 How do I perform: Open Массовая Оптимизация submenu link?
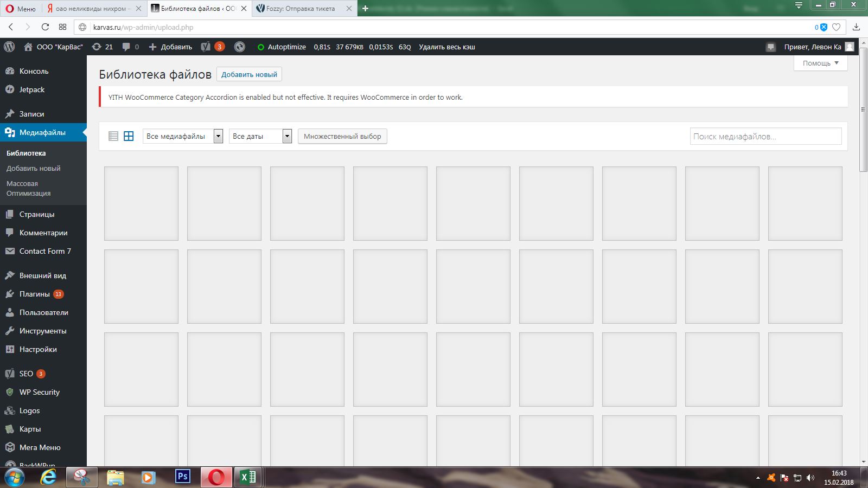coord(29,188)
